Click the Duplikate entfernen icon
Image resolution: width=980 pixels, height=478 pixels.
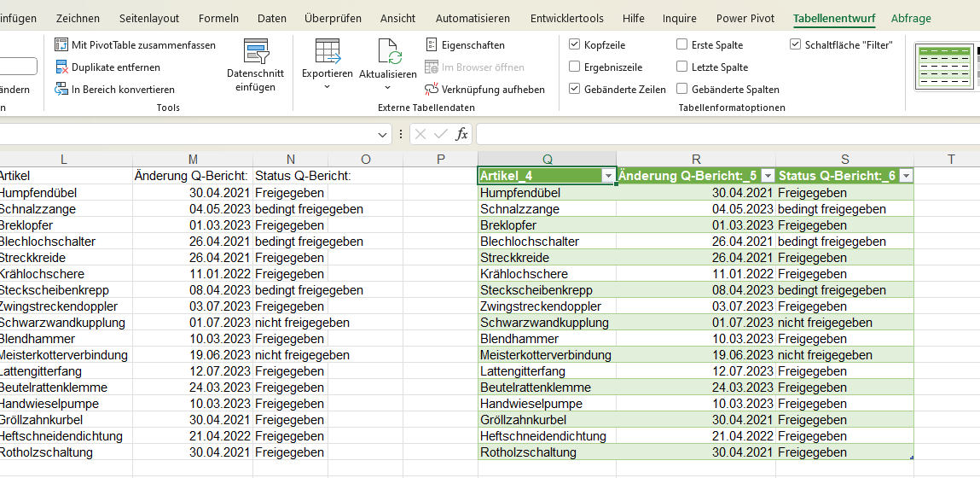tap(61, 67)
